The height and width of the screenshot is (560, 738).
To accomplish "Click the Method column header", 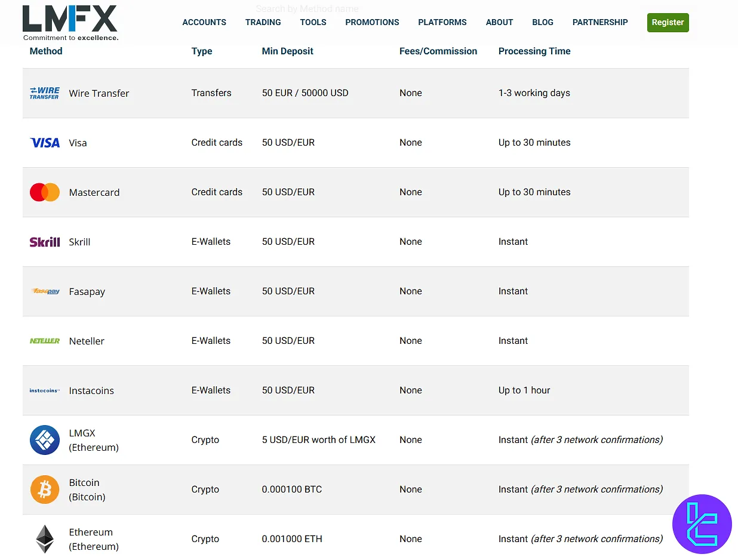I will [46, 51].
